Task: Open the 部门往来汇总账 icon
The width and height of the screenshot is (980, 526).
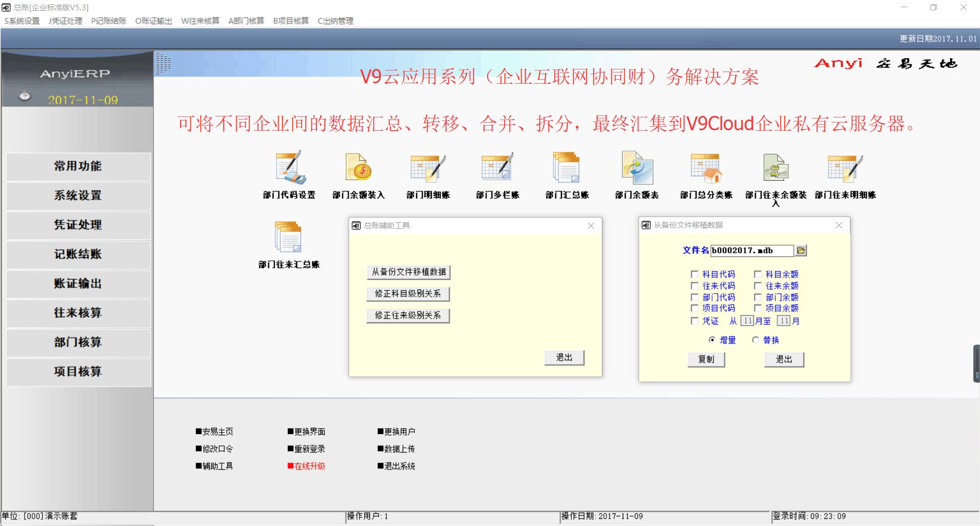Action: tap(288, 237)
